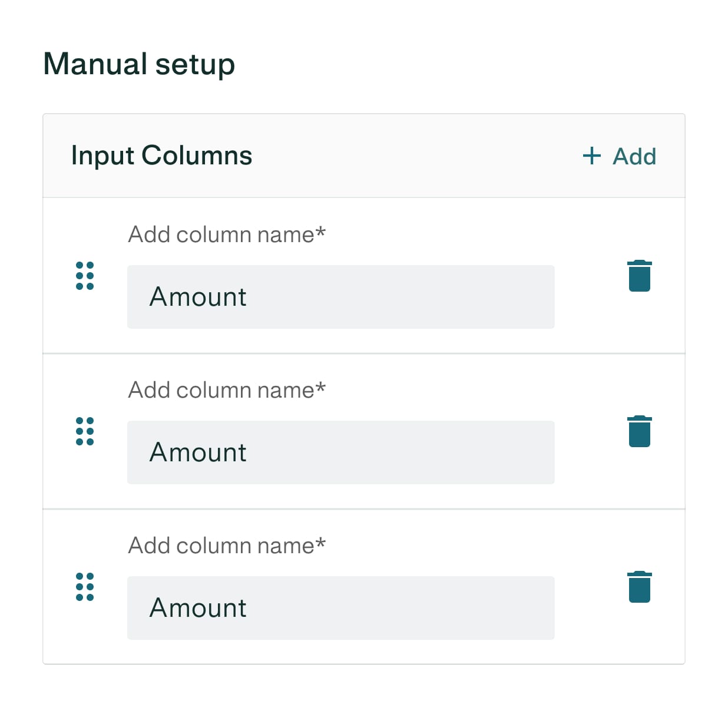Select the Input Columns heading text
Viewport: 728px width, 707px height.
[161, 156]
